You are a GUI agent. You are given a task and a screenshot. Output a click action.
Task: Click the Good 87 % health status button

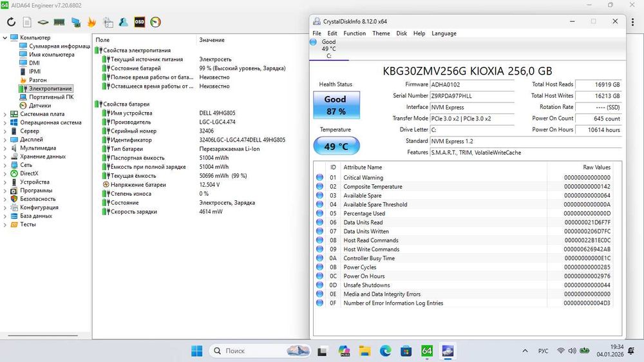tap(335, 105)
